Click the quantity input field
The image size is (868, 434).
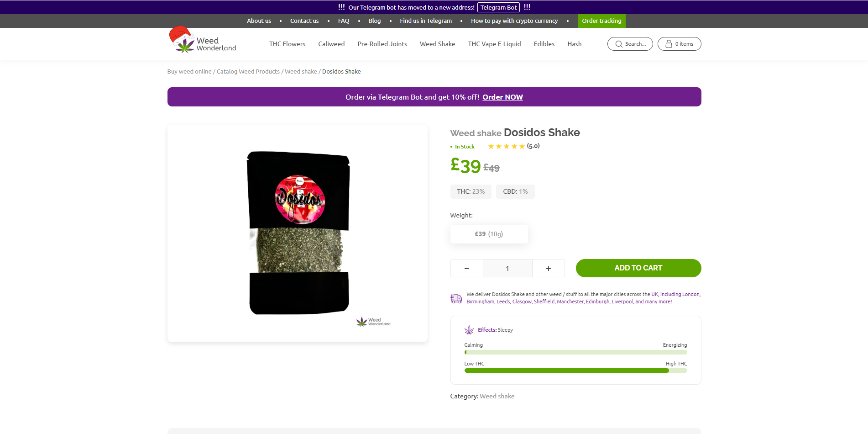click(x=507, y=268)
